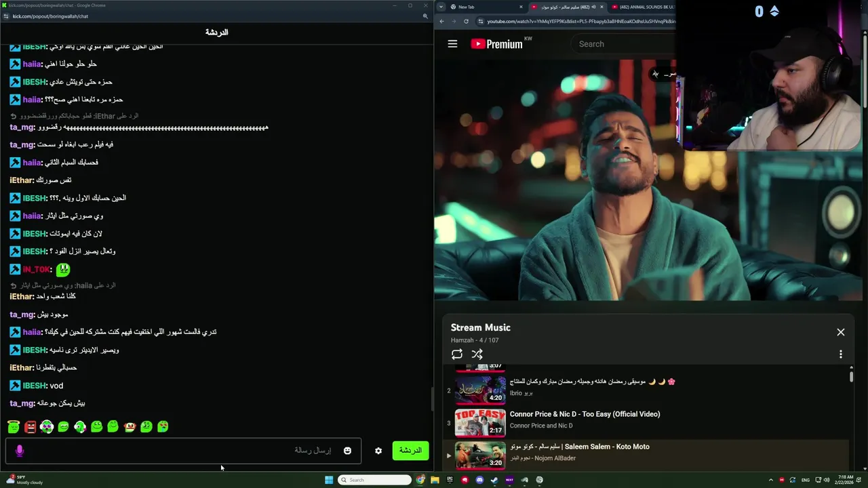The height and width of the screenshot is (488, 868).
Task: Click the chat scrollbar thumb
Action: (431, 399)
